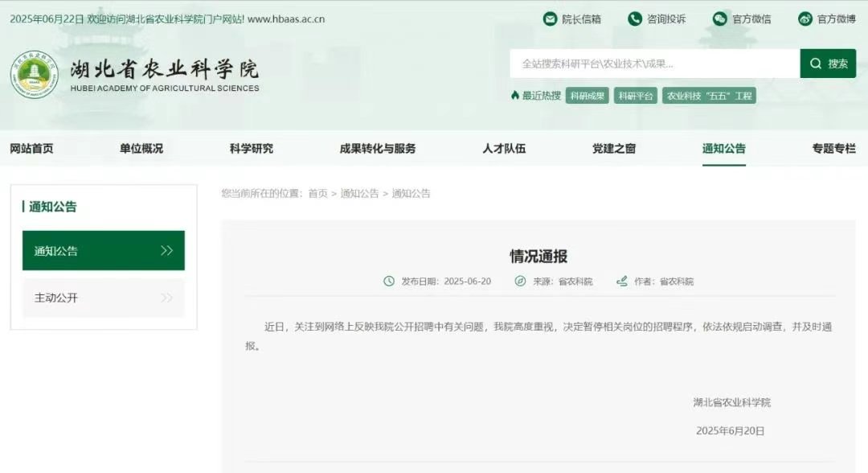
Task: Select 主动公开 sidebar item
Action: [x=104, y=298]
